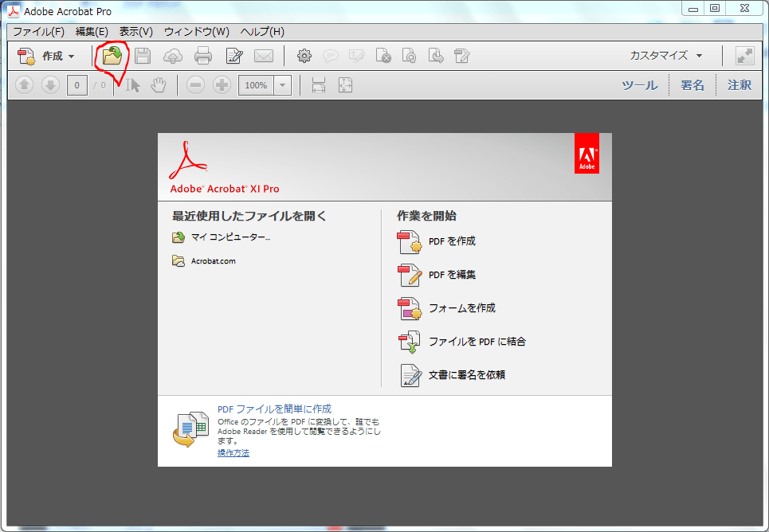Open the カスタマイズ dropdown
This screenshot has width=769, height=532.
[x=666, y=56]
